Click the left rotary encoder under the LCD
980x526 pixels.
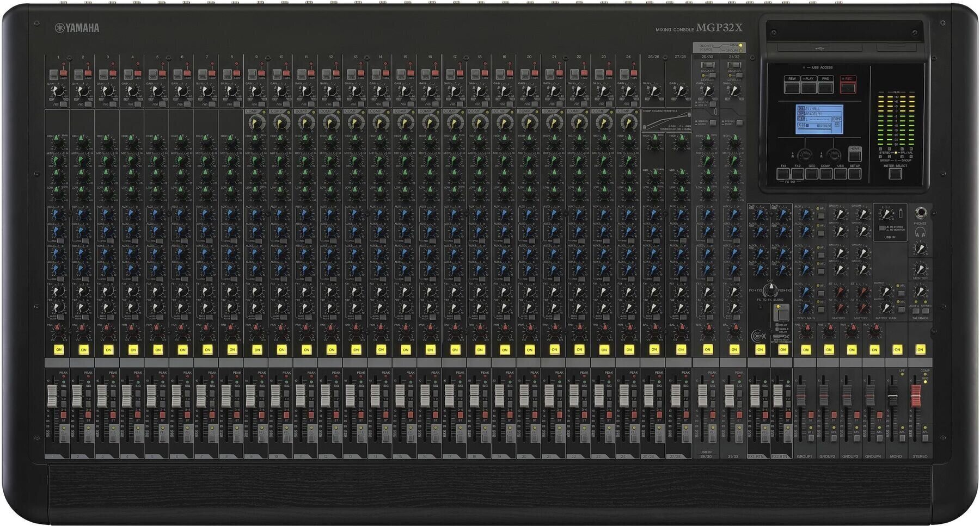coord(805,155)
